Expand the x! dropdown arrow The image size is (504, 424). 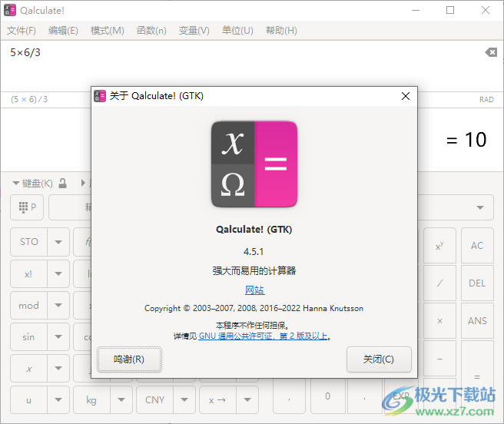58,274
